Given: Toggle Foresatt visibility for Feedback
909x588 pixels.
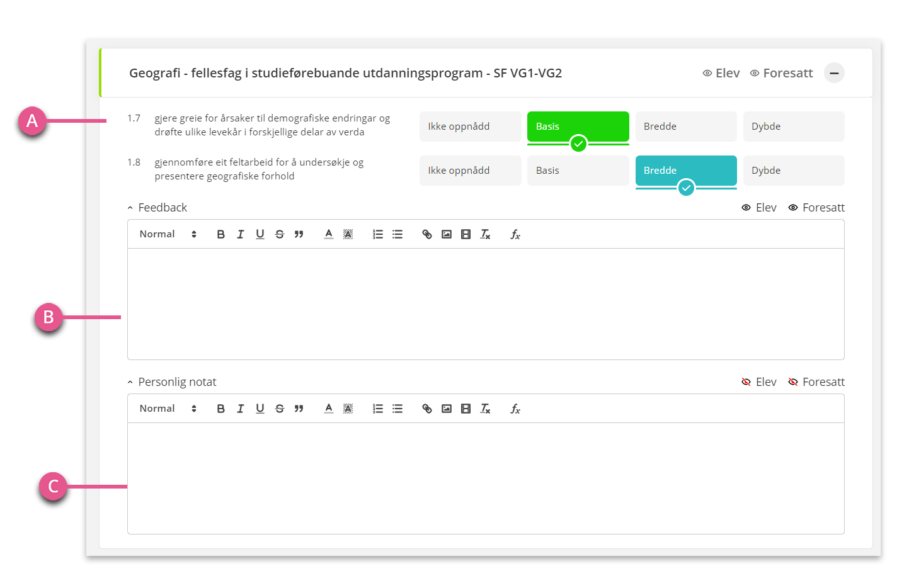Looking at the screenshot, I should point(816,208).
